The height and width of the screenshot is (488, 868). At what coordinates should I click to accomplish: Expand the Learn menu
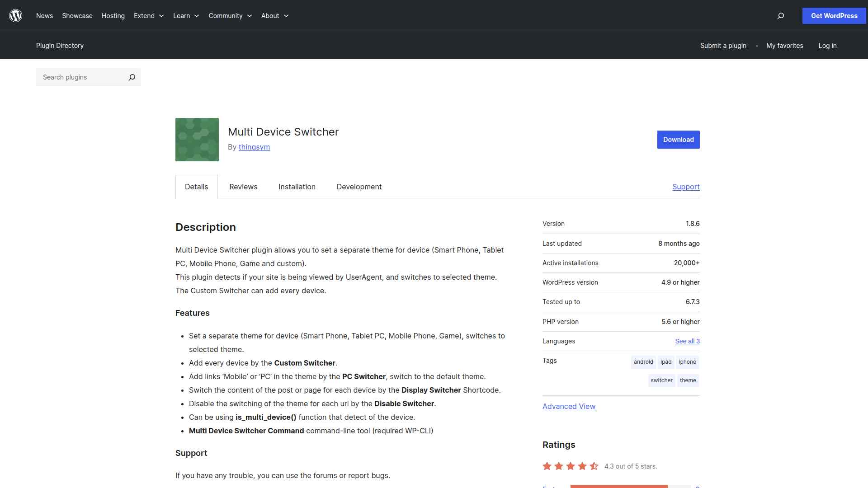click(x=186, y=16)
